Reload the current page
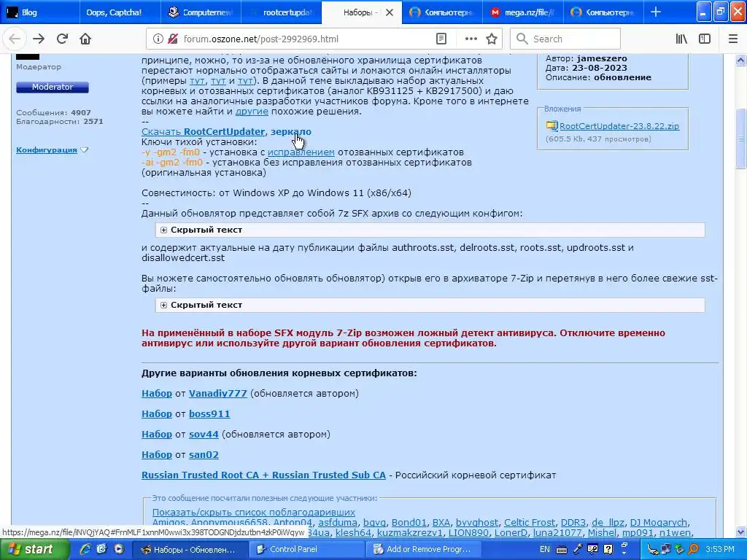Viewport: 747px width, 560px height. [62, 39]
